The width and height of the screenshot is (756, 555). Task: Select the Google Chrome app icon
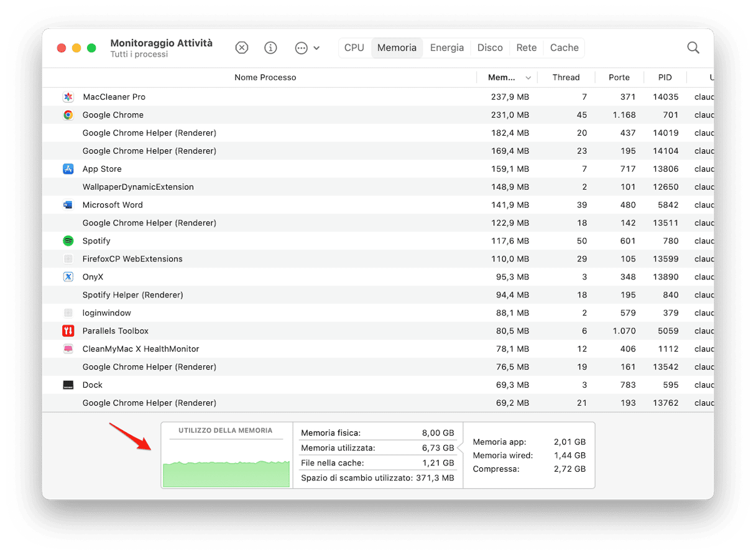click(68, 115)
